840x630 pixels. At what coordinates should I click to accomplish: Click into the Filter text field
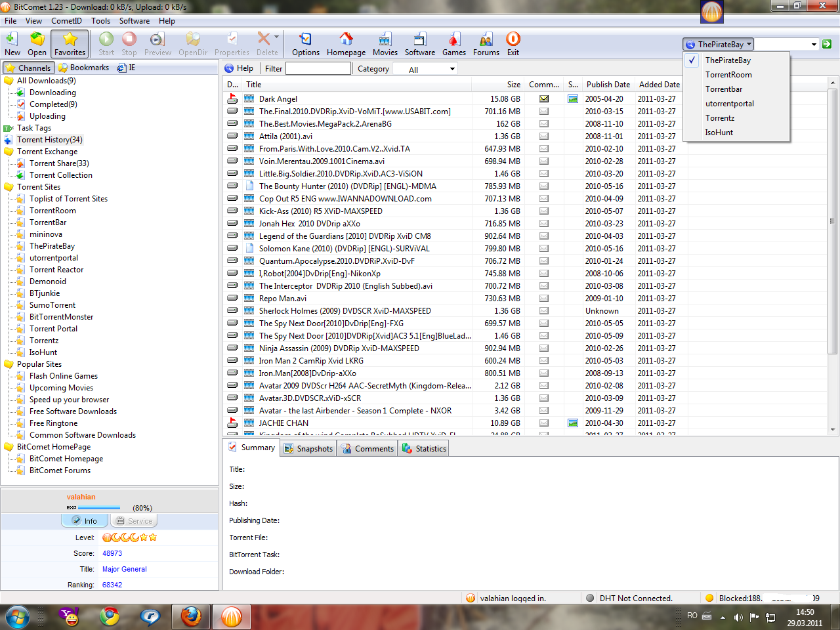tap(318, 68)
